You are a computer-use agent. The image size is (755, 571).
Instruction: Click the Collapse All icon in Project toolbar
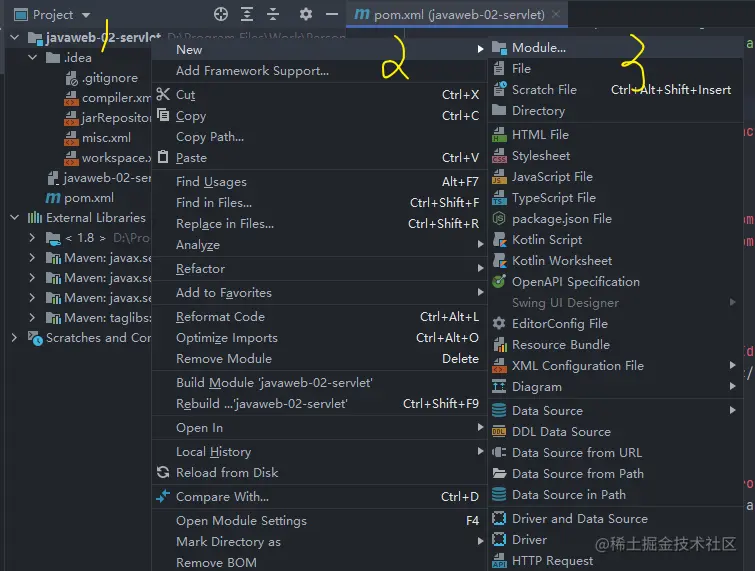[x=273, y=14]
